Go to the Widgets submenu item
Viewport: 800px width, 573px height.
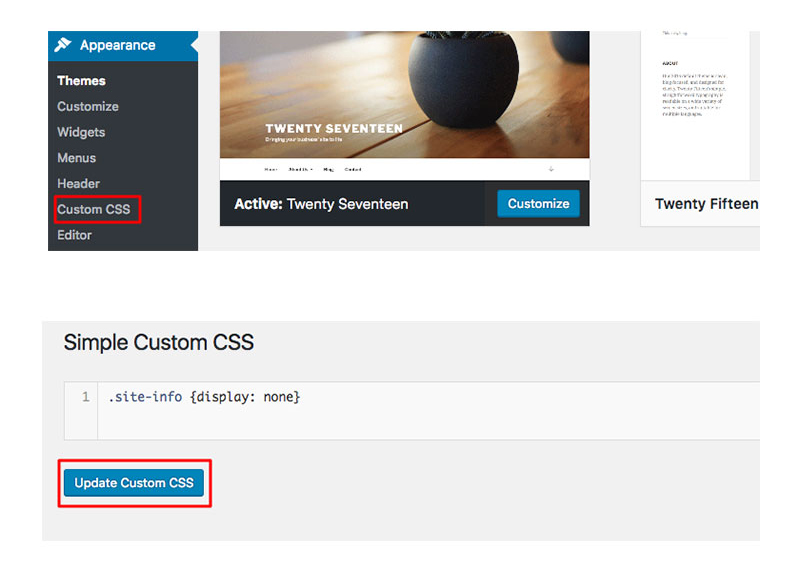(81, 132)
